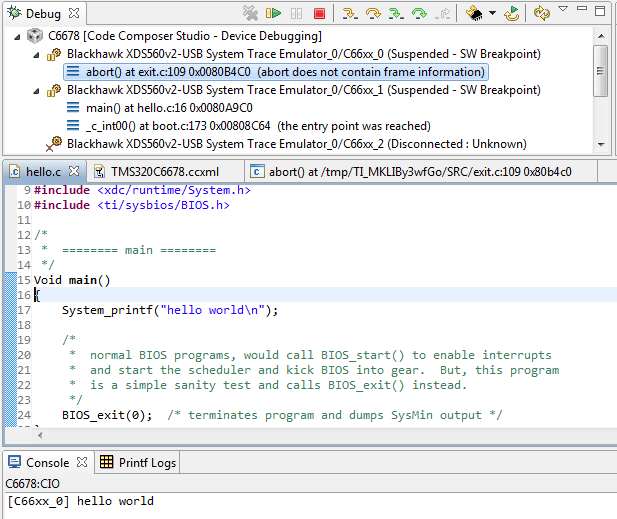Image resolution: width=617 pixels, height=519 pixels.
Task: Click the editor horizontal scroll-left arrow
Action: pyautogui.click(x=40, y=435)
